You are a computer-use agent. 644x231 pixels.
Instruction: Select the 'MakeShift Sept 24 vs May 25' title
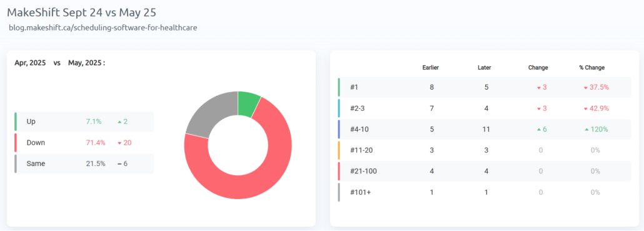pyautogui.click(x=81, y=13)
